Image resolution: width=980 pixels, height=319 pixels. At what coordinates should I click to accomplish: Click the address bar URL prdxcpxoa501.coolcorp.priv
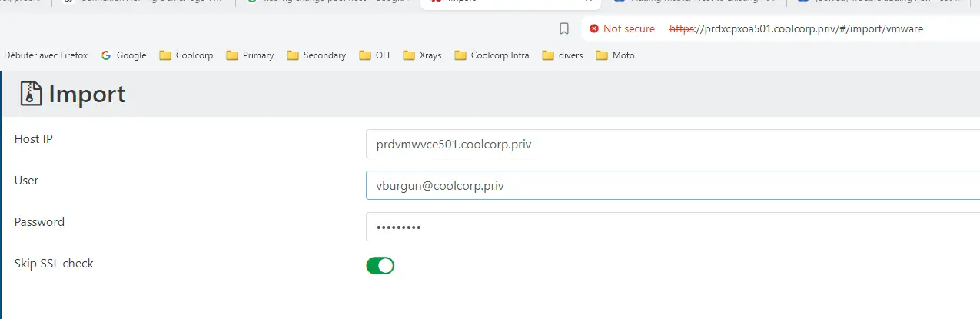coord(796,28)
